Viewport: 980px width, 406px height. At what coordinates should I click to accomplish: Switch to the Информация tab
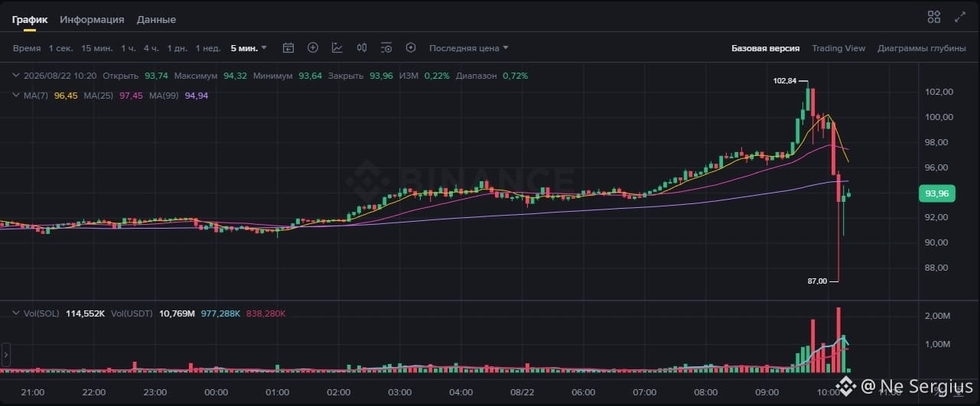point(92,20)
